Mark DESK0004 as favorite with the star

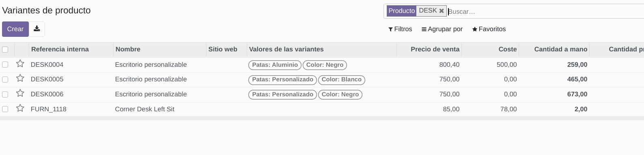pos(20,64)
